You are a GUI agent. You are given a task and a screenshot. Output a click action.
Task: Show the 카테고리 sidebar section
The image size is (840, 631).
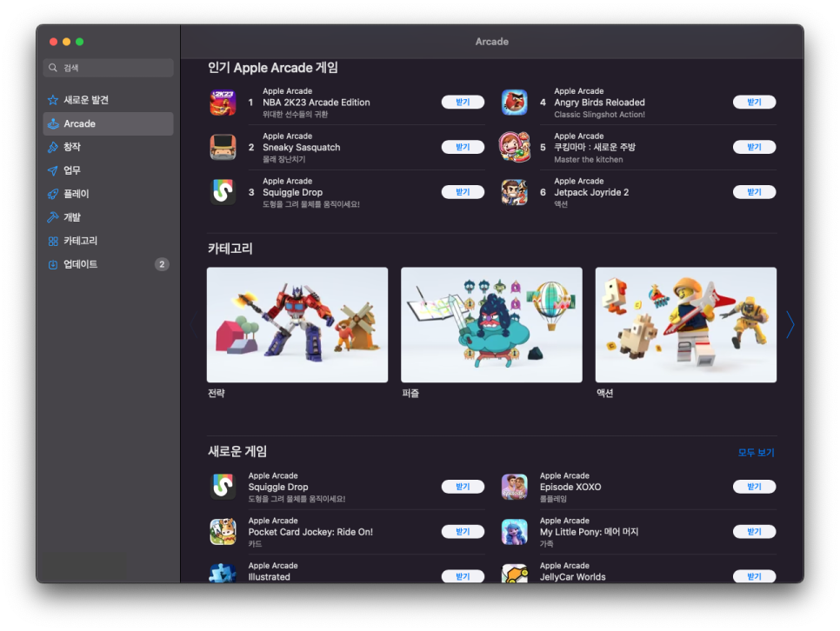(x=108, y=241)
